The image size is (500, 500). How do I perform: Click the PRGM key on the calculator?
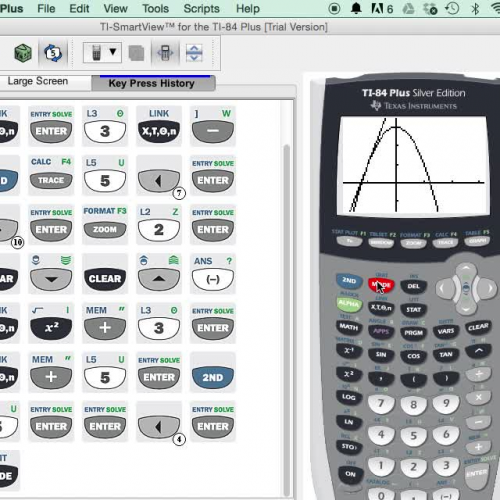[413, 333]
